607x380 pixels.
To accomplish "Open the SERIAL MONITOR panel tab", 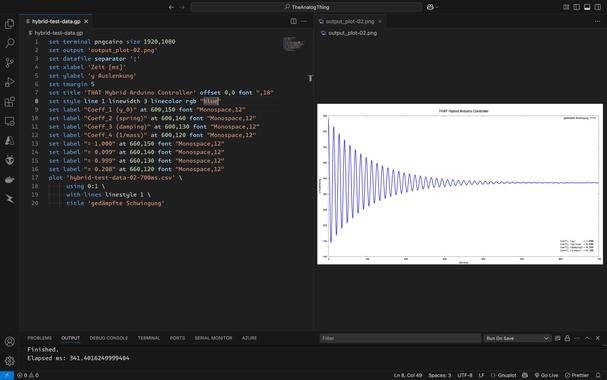I will [213, 338].
